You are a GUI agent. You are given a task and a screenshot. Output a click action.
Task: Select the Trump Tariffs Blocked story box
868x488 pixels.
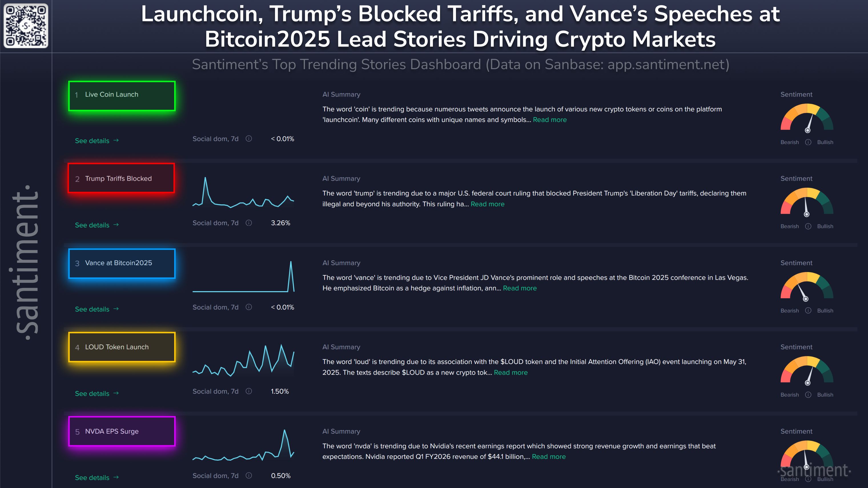(x=121, y=178)
